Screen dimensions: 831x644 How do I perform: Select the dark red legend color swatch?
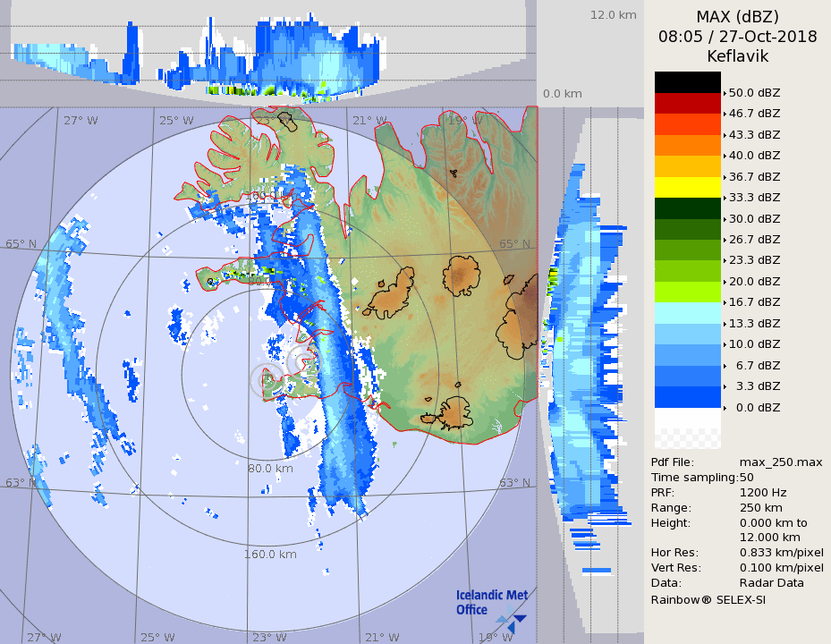[x=687, y=103]
